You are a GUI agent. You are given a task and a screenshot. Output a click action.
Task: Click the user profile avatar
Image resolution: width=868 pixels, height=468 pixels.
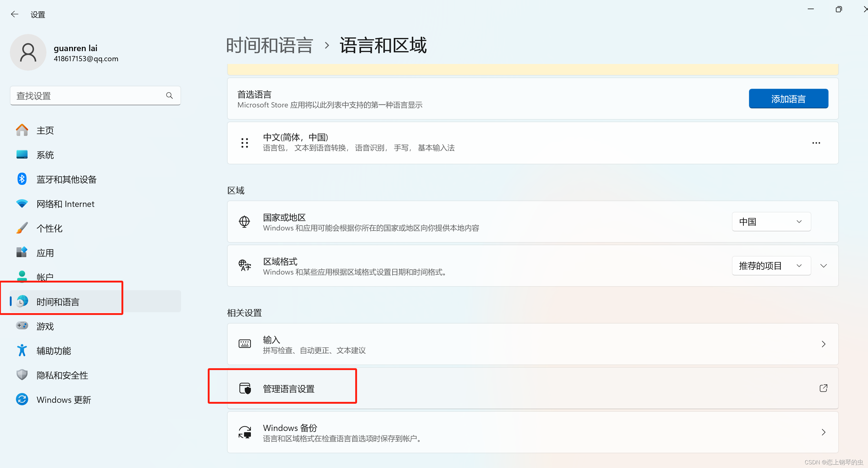(28, 53)
